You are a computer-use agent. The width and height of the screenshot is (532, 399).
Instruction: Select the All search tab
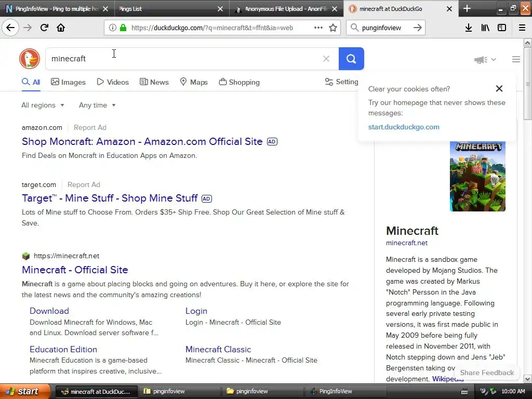tap(31, 82)
